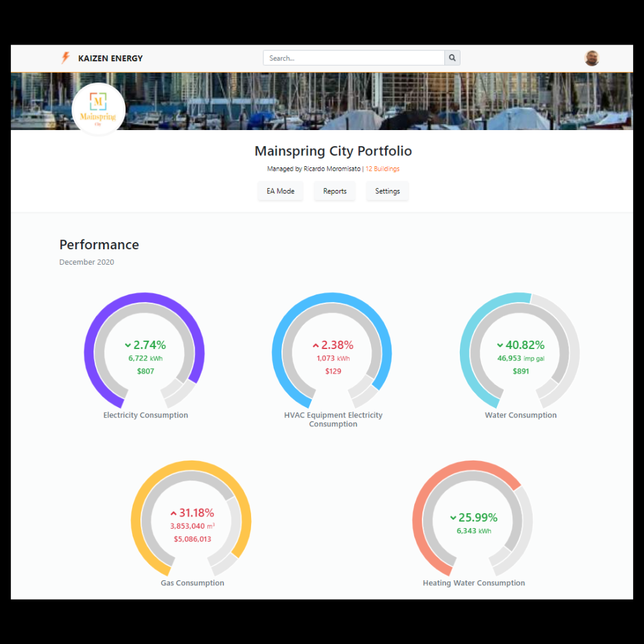Click inside the Search input field

(x=353, y=58)
